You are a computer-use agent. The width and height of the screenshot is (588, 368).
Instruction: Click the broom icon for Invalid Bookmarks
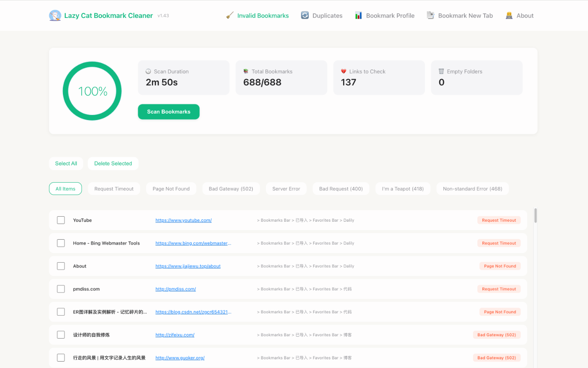coord(230,16)
